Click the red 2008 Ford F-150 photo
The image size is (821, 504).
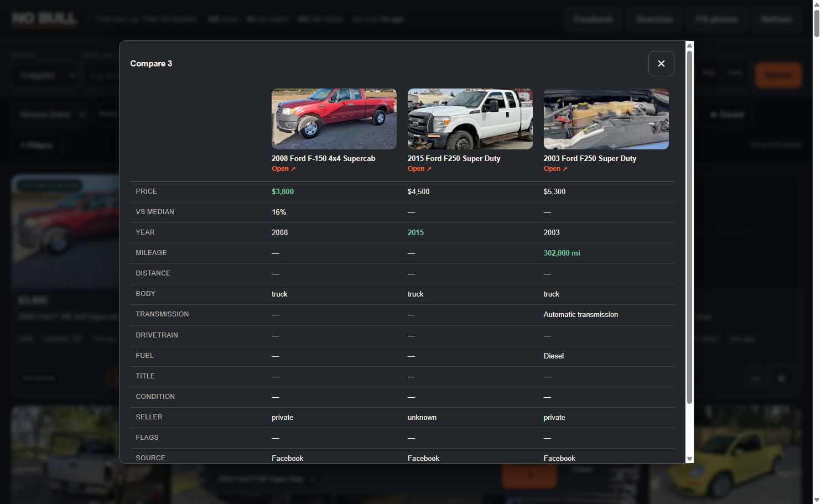point(334,119)
